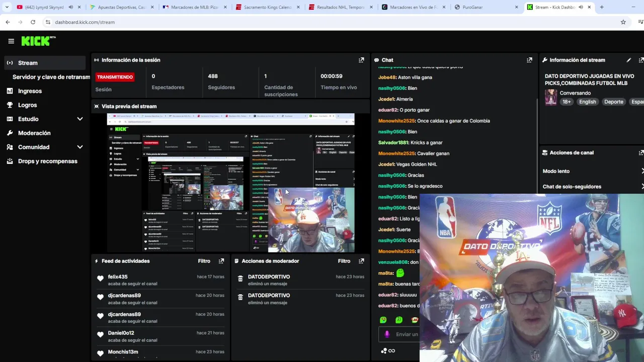Click username Salvador1881 in chat
This screenshot has width=644, height=362.
[x=393, y=143]
